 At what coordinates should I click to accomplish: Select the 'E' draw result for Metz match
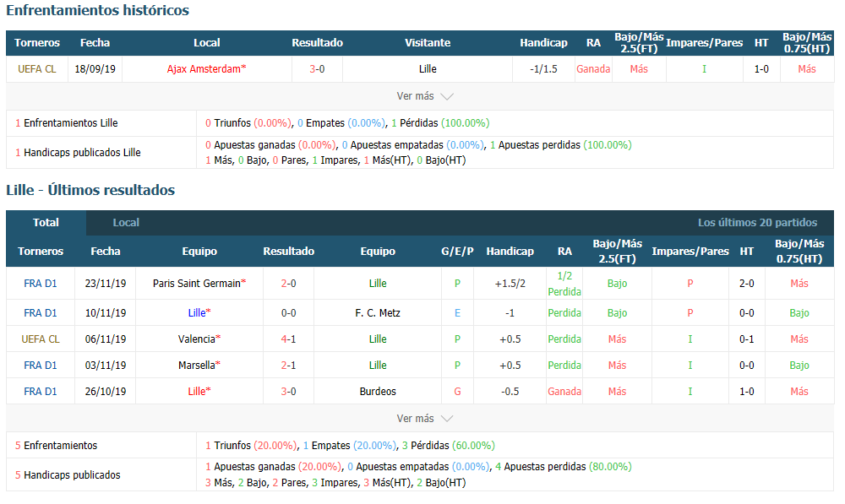click(457, 313)
